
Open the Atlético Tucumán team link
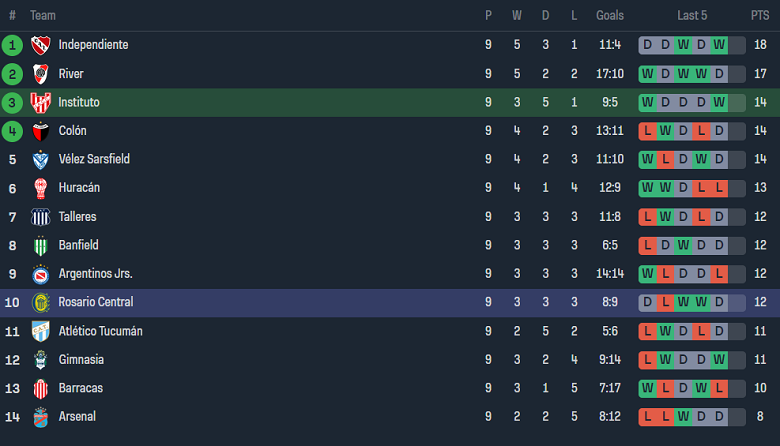(x=100, y=331)
